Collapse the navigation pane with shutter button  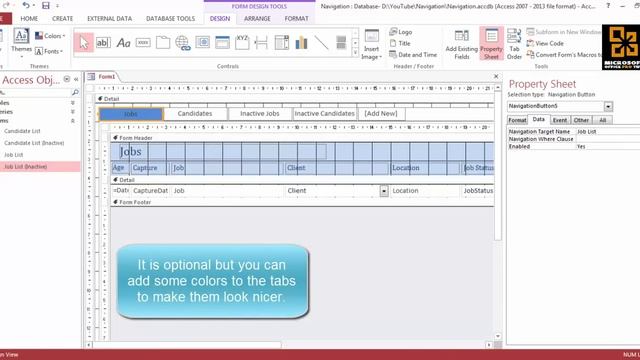76,80
